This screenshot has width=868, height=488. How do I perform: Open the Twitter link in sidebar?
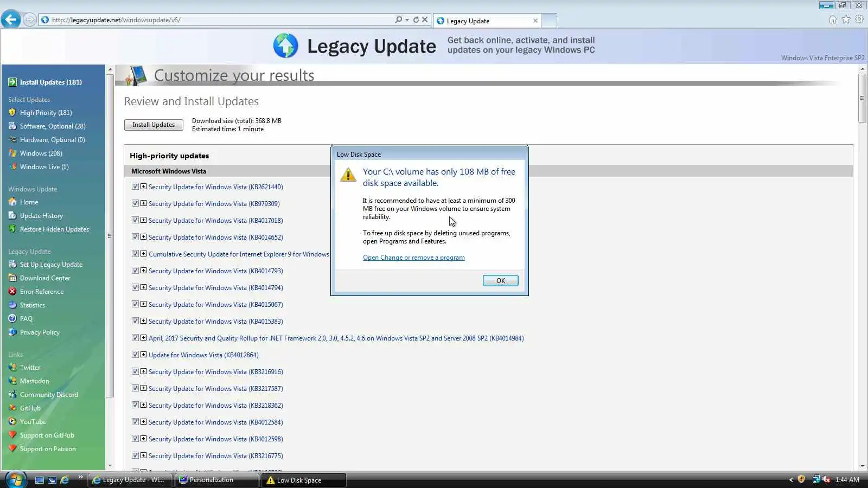pos(30,368)
